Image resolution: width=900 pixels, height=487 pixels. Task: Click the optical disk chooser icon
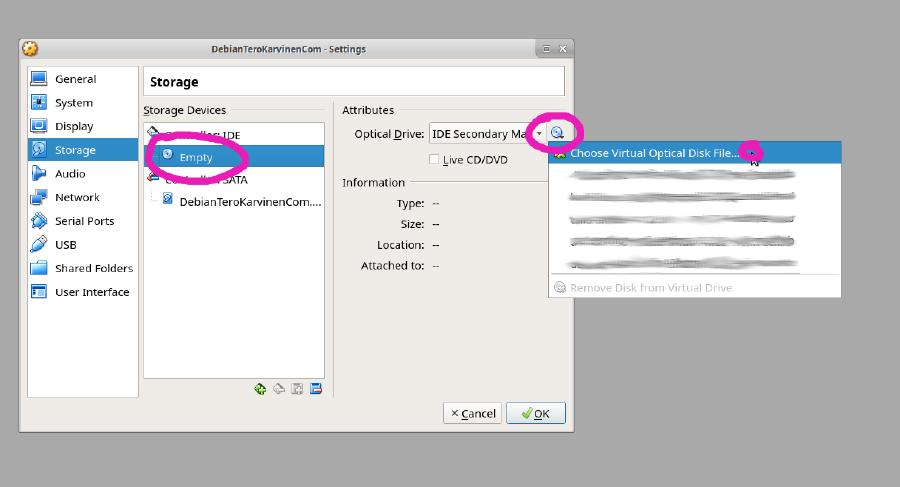(558, 133)
